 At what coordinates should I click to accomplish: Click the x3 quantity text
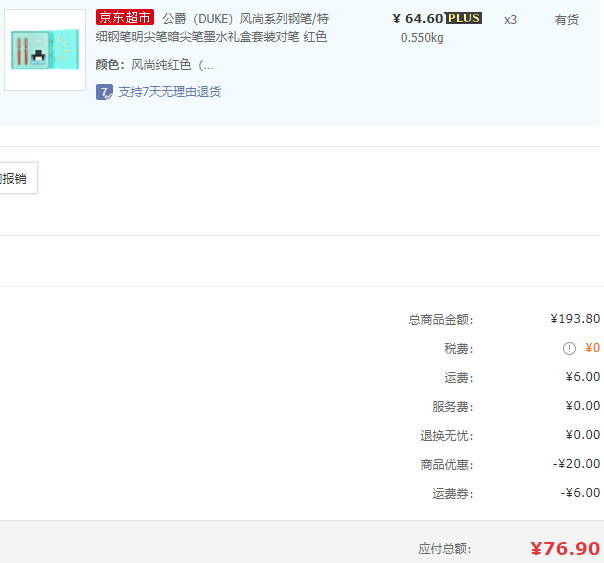pos(510,20)
